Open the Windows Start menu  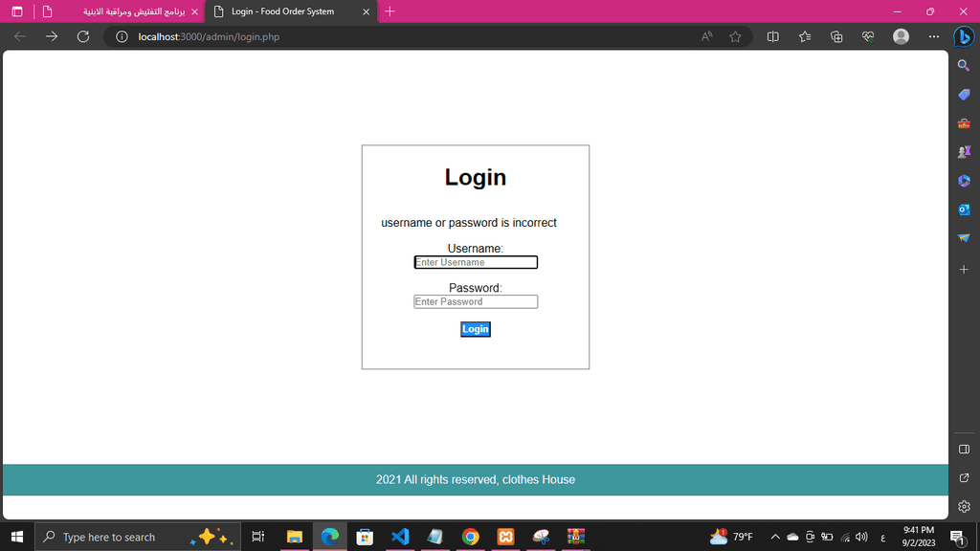pos(17,537)
